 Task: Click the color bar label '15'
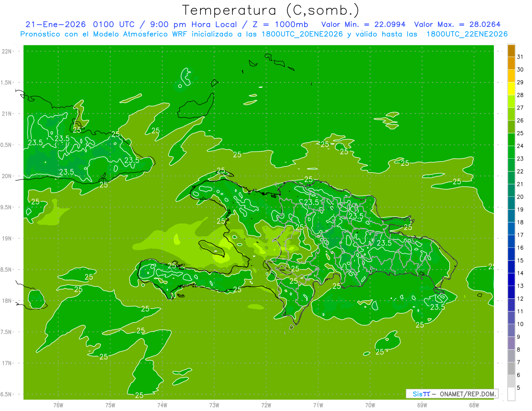[520, 260]
